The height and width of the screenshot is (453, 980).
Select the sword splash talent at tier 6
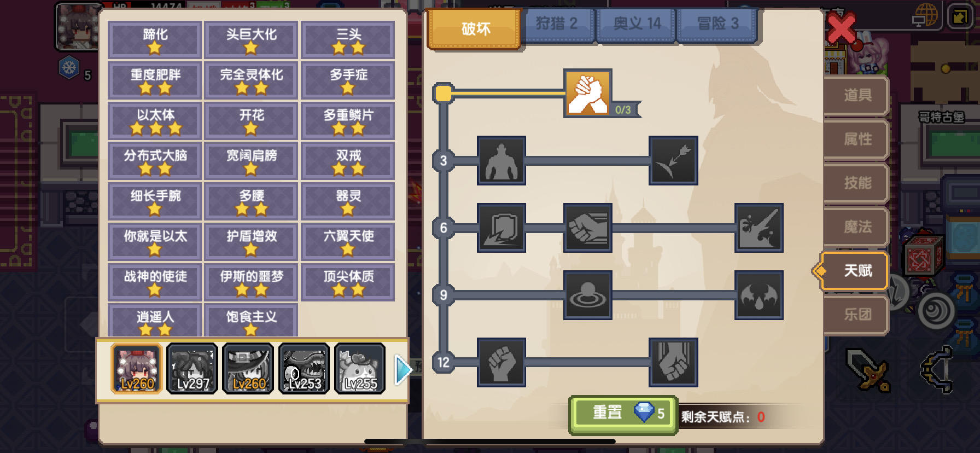(759, 228)
